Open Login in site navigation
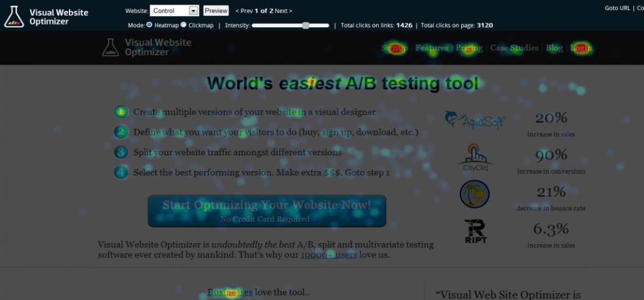Viewport: 644px width, 300px height. pyautogui.click(x=581, y=48)
